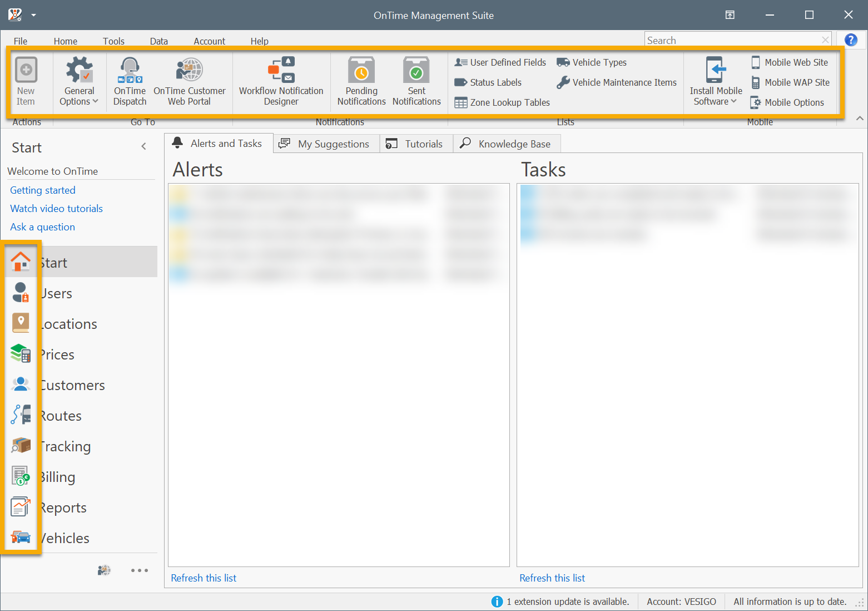The height and width of the screenshot is (611, 868).
Task: Select Start in navigation pane
Action: pyautogui.click(x=82, y=262)
